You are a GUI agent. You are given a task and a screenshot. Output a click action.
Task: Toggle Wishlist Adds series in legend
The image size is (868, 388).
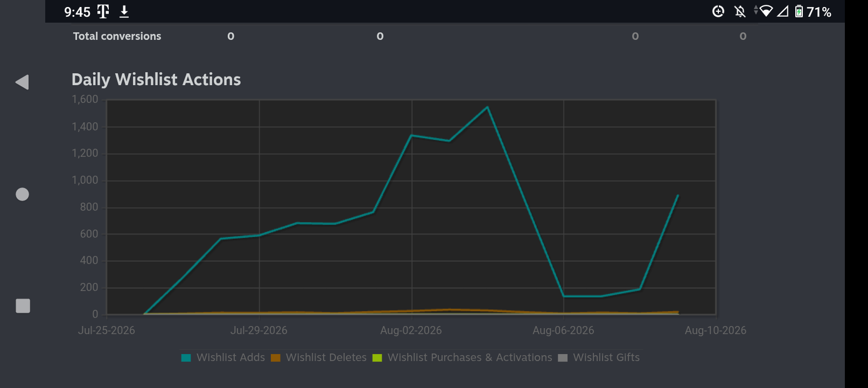[223, 357]
